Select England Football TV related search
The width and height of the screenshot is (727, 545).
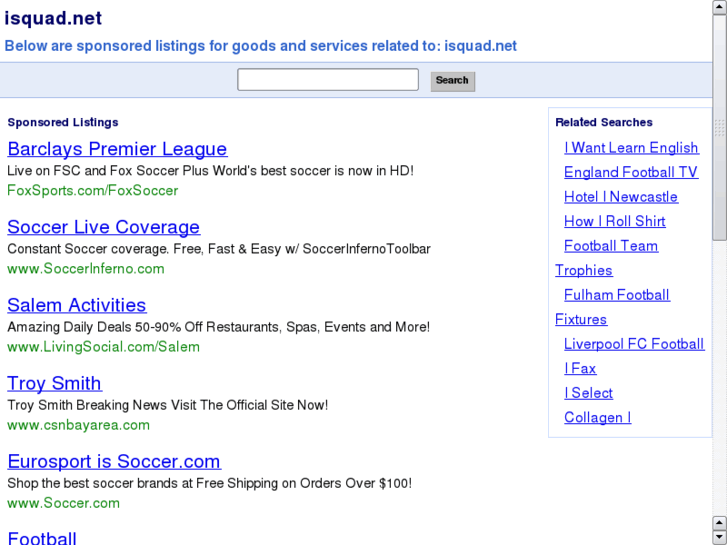coord(631,173)
